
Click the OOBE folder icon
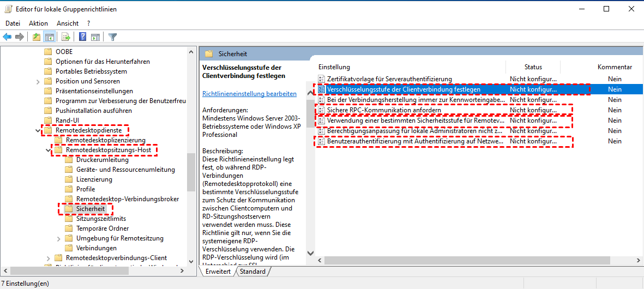48,52
